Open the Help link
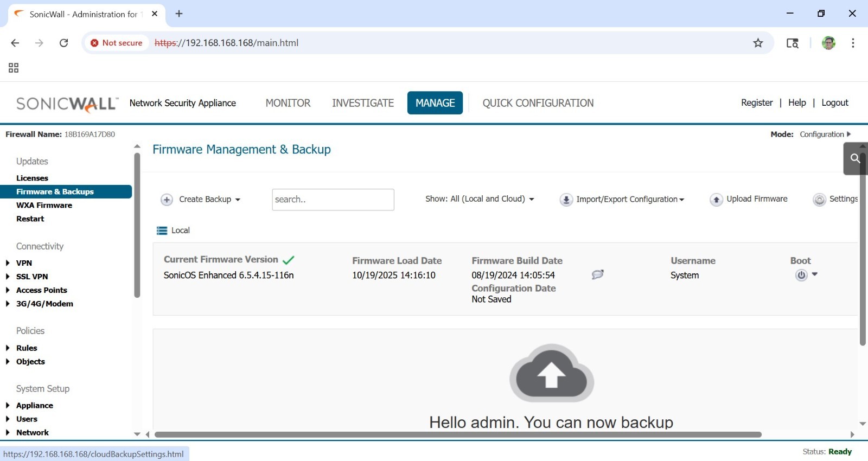Screen dimensions: 868x461 [797, 103]
